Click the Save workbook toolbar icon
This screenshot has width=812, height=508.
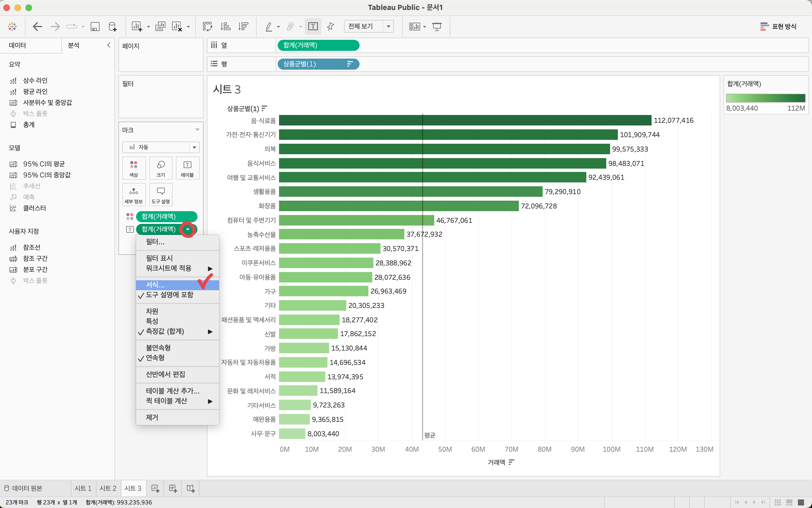[x=95, y=26]
